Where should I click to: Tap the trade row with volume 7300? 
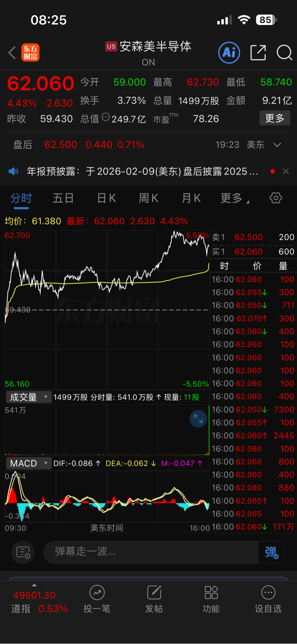253,410
